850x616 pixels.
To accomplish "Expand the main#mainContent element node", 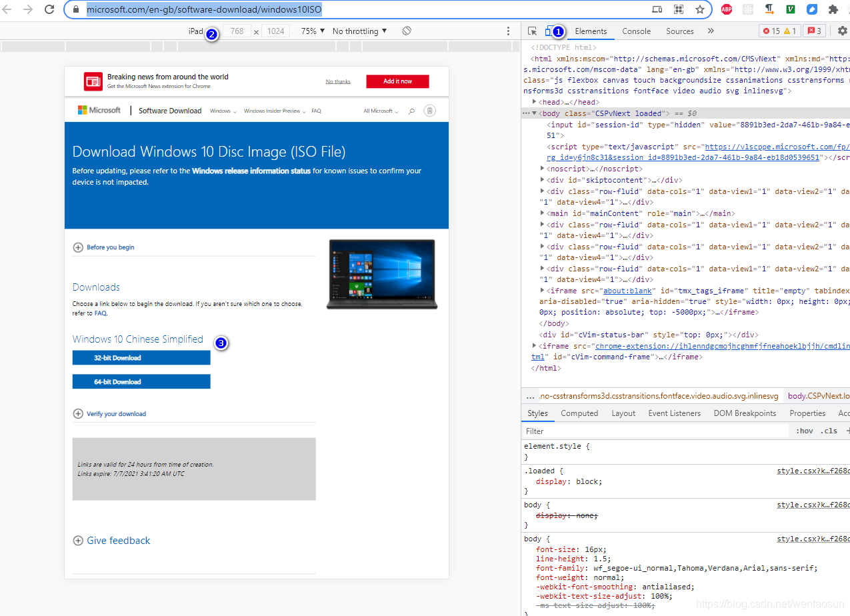I will point(543,213).
